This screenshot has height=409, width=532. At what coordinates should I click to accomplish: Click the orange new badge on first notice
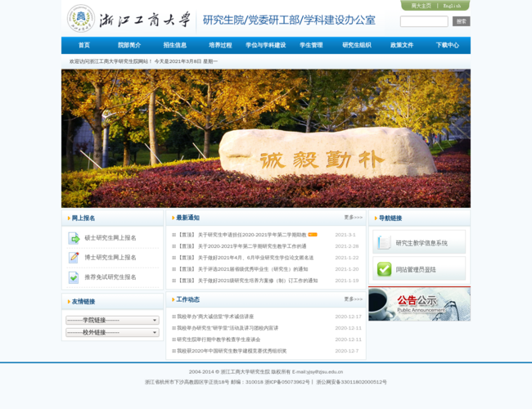click(313, 234)
